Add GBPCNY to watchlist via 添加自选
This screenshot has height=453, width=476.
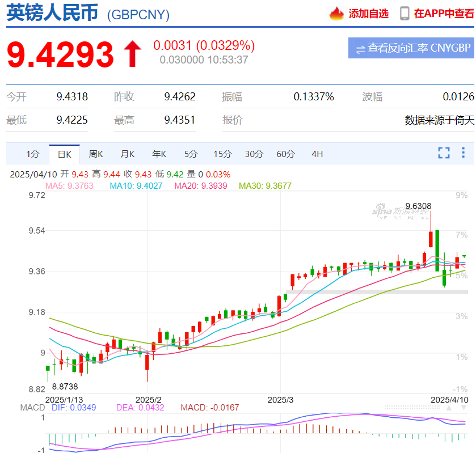tap(368, 14)
